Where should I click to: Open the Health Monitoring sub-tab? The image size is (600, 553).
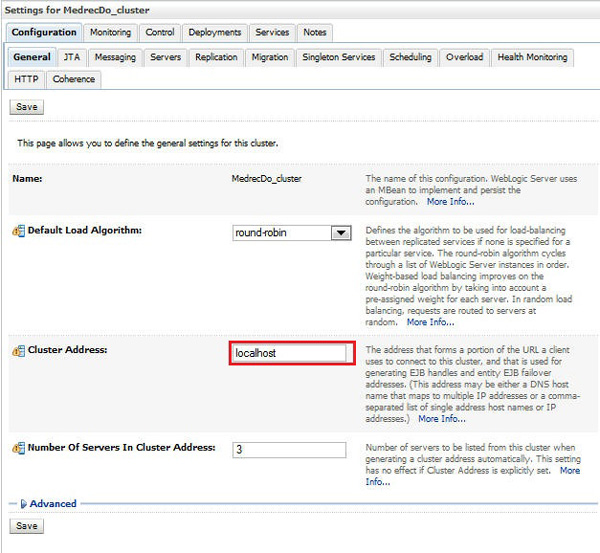point(532,57)
